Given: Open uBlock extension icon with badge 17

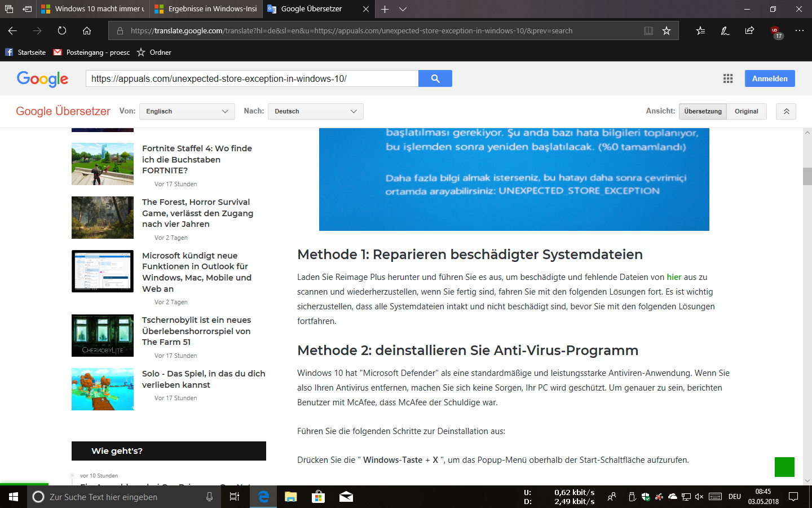Looking at the screenshot, I should coord(776,32).
